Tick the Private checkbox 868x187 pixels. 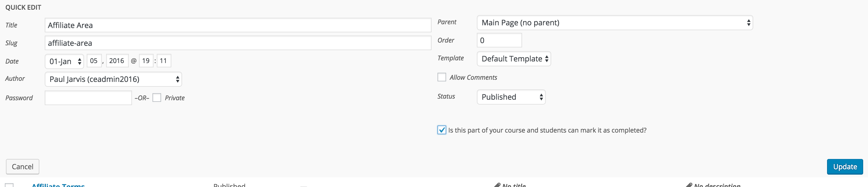[157, 98]
